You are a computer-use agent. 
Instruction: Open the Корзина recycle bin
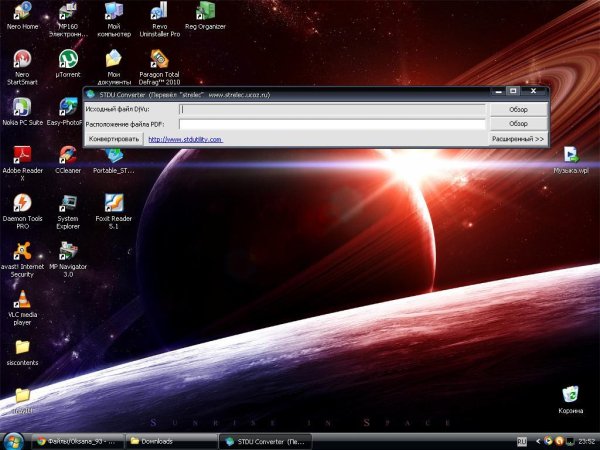(571, 399)
